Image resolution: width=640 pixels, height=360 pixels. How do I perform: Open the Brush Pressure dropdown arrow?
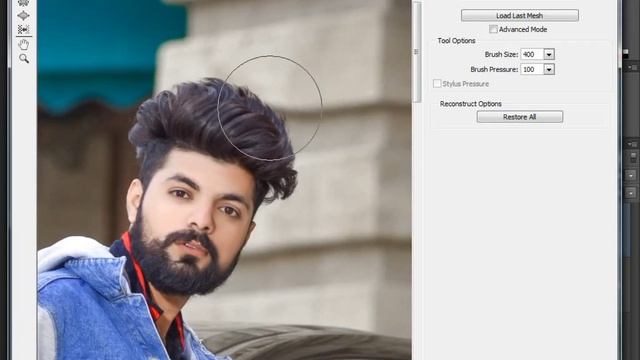(x=549, y=69)
